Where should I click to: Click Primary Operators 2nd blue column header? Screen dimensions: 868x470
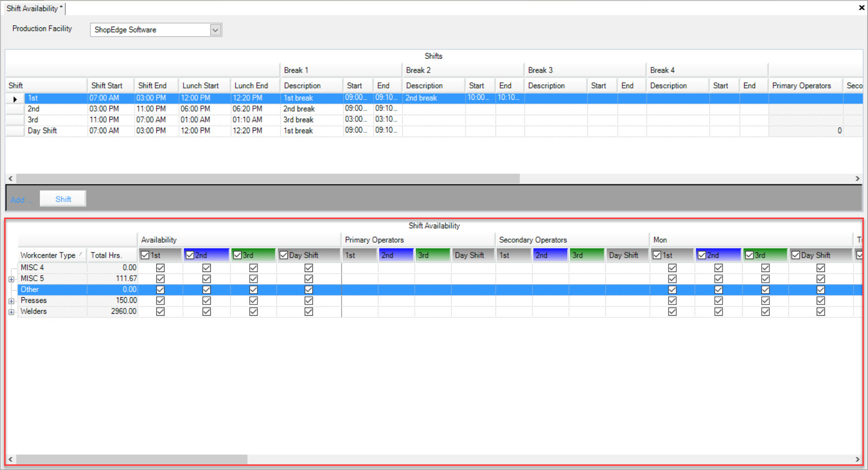tap(396, 255)
